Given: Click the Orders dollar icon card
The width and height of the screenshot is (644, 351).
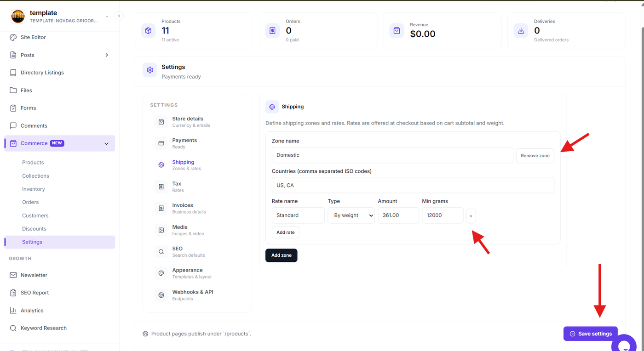Looking at the screenshot, I should pyautogui.click(x=272, y=31).
